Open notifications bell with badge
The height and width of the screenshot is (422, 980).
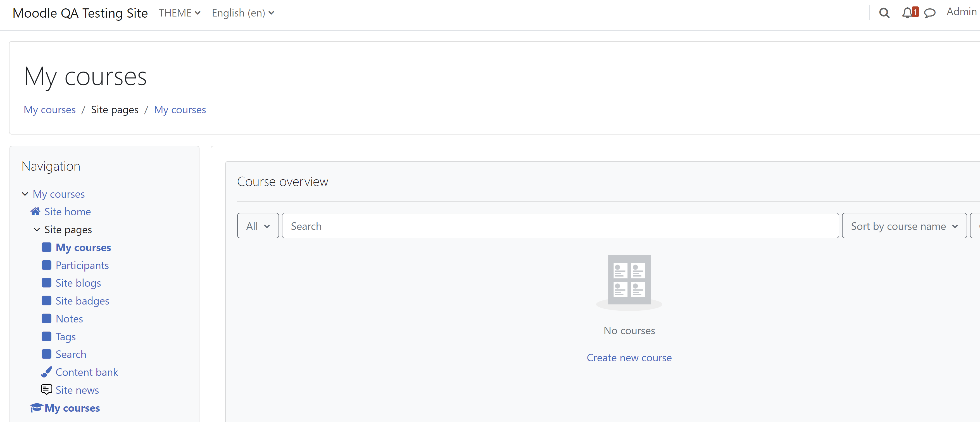[x=910, y=13]
